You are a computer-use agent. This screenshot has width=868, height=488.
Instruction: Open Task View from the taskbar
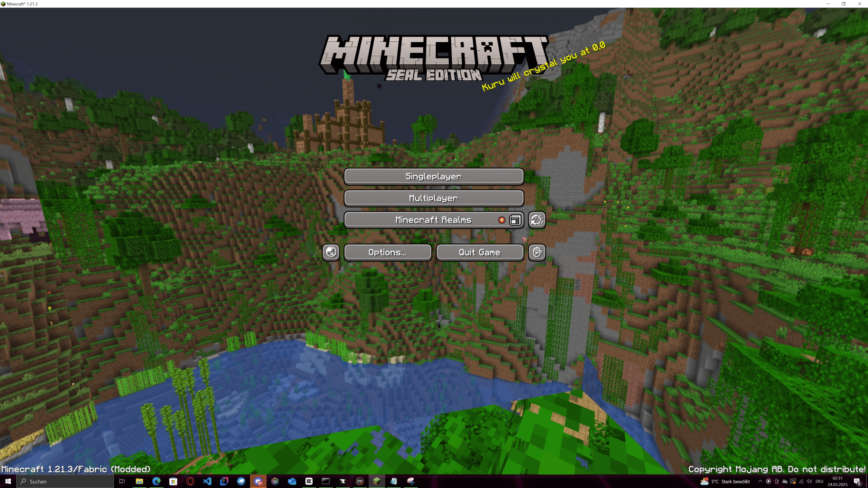coord(122,481)
